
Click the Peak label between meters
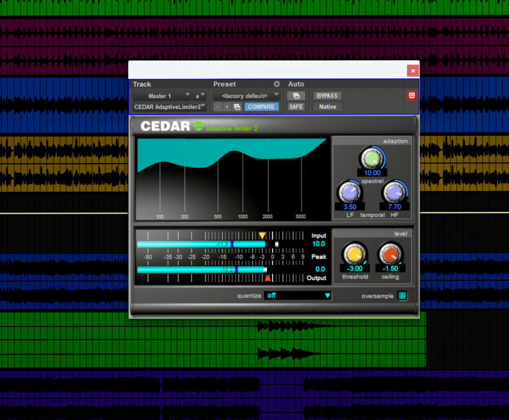click(x=319, y=257)
